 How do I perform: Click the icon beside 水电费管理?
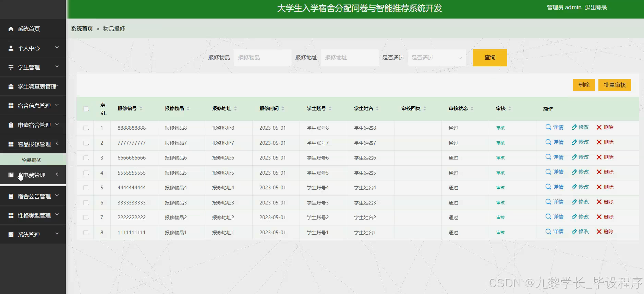click(x=11, y=175)
